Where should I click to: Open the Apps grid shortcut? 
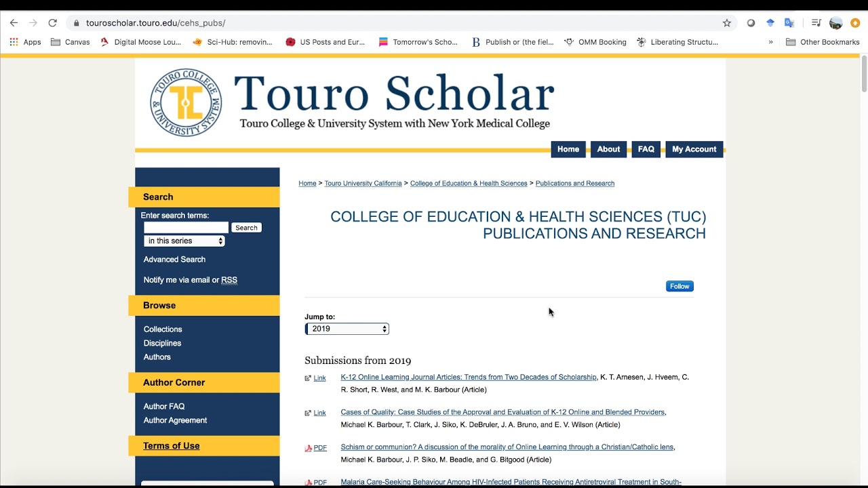pos(25,42)
